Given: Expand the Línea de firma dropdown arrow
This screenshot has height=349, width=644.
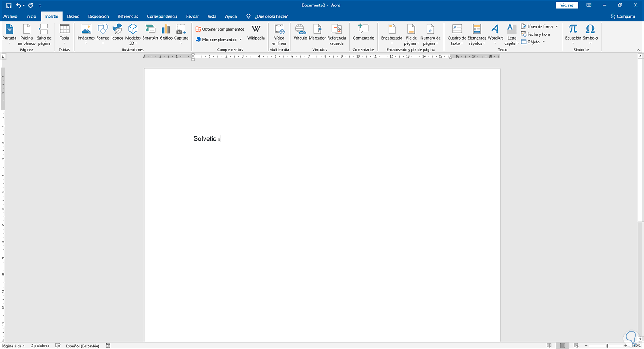Looking at the screenshot, I should pyautogui.click(x=557, y=27).
